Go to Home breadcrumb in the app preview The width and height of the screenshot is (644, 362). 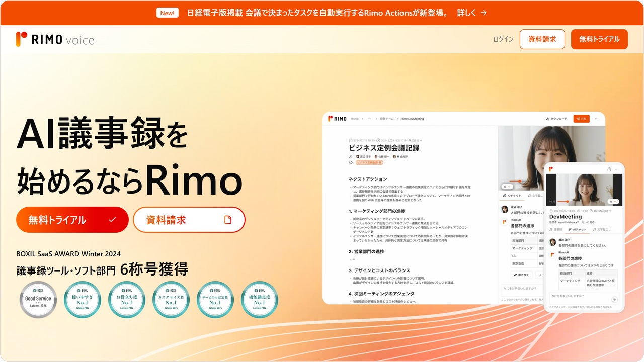point(355,119)
